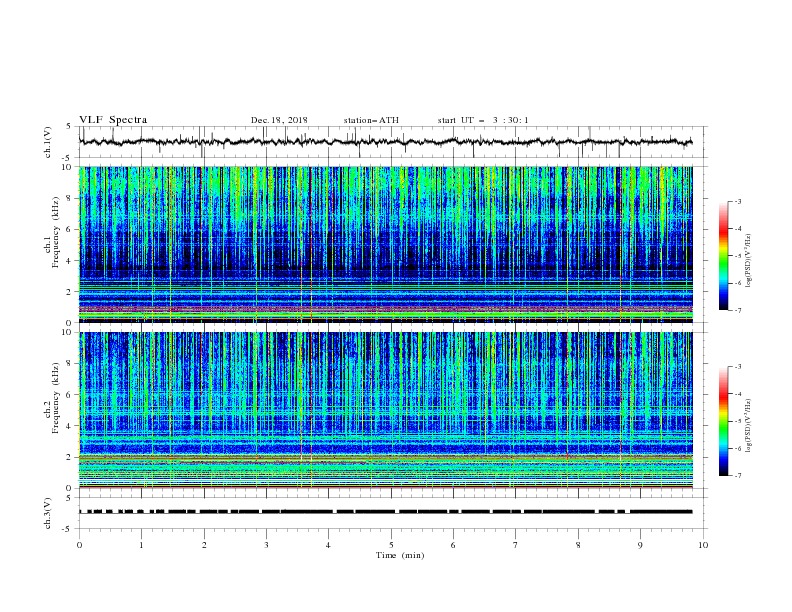Click the '-7' tick on ch.1 colorbar
The image size is (792, 612).
pyautogui.click(x=737, y=310)
